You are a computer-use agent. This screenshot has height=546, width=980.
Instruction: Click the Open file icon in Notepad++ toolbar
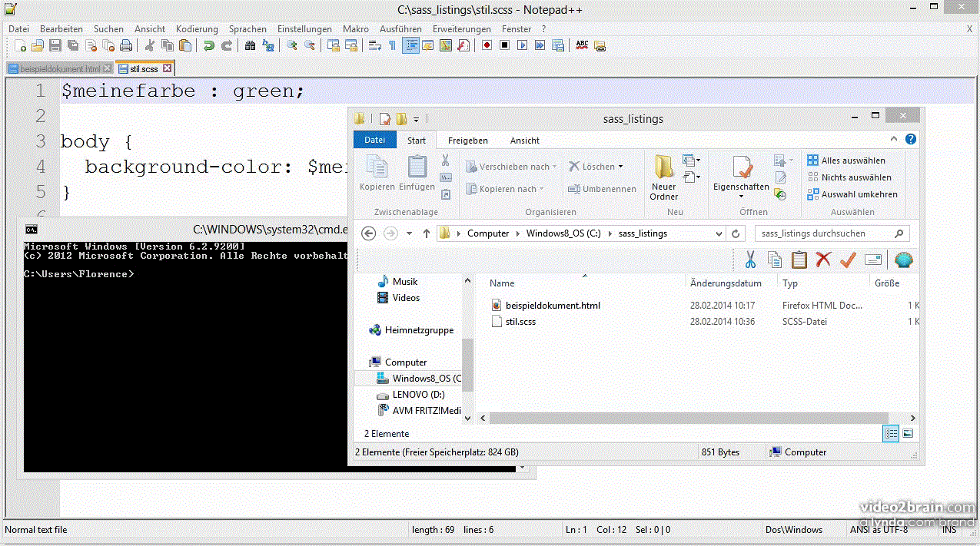click(x=38, y=45)
